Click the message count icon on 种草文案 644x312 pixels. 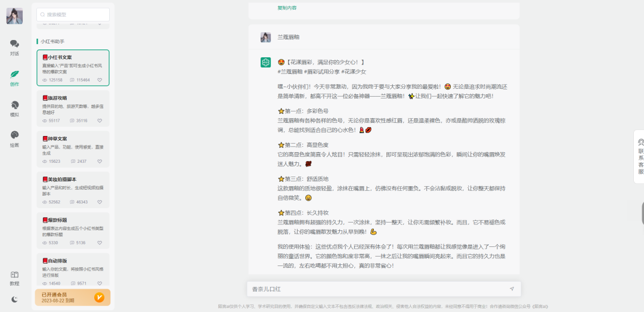tap(73, 162)
